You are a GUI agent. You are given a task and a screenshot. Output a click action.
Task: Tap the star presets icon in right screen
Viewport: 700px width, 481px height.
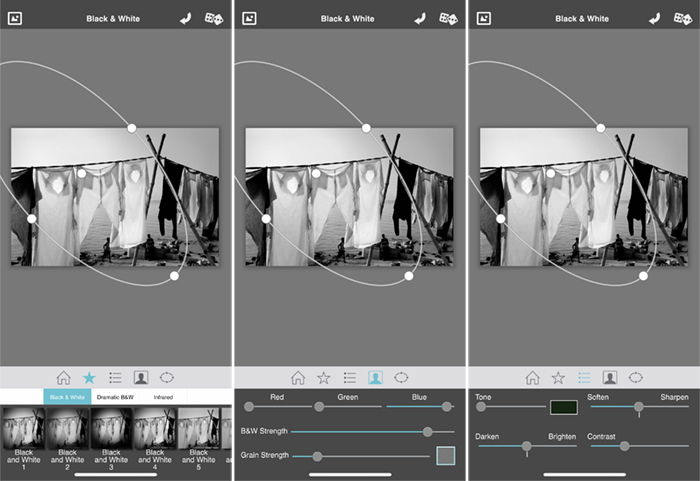558,378
